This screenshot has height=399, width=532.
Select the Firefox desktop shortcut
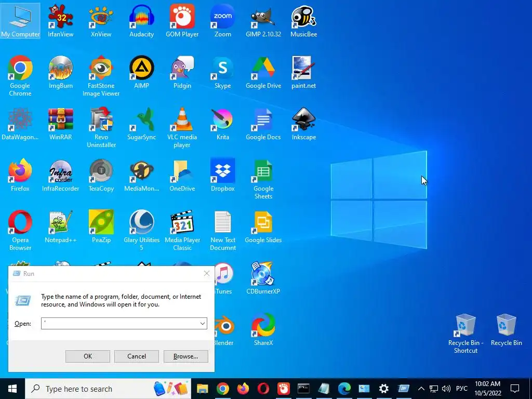(x=20, y=175)
